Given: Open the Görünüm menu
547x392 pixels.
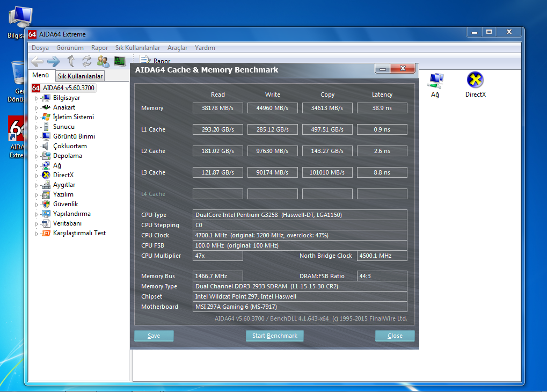Looking at the screenshot, I should coord(70,48).
